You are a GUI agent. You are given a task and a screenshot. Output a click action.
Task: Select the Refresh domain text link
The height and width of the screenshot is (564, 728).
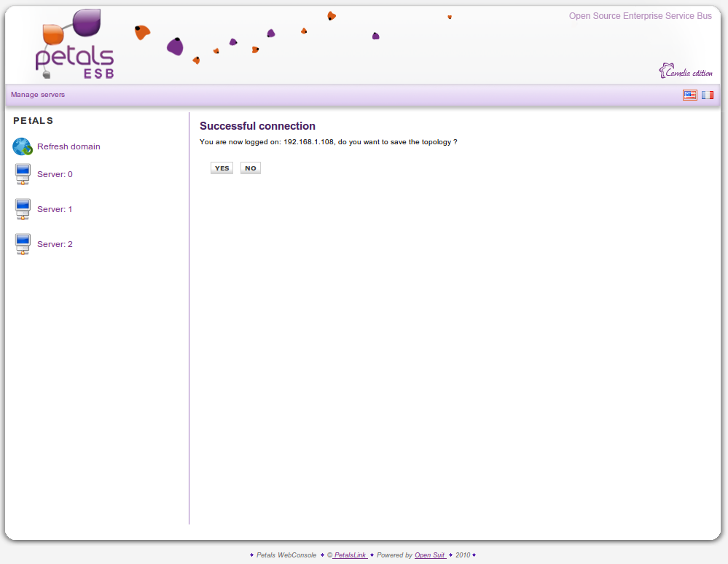tap(69, 146)
